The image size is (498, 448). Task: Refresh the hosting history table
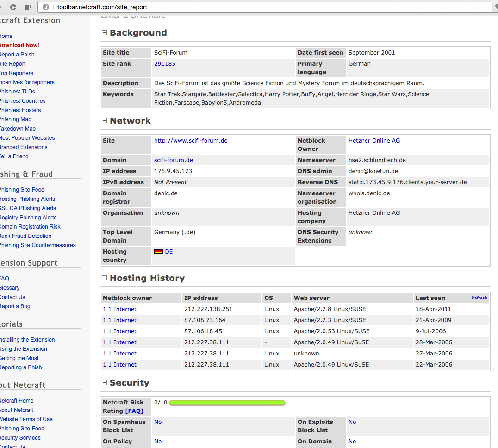tap(479, 298)
